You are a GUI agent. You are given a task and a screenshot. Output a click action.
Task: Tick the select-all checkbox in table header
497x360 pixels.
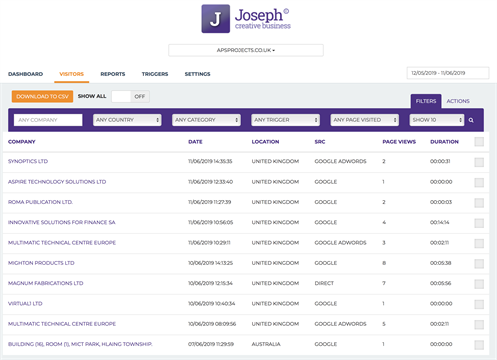pyautogui.click(x=479, y=142)
